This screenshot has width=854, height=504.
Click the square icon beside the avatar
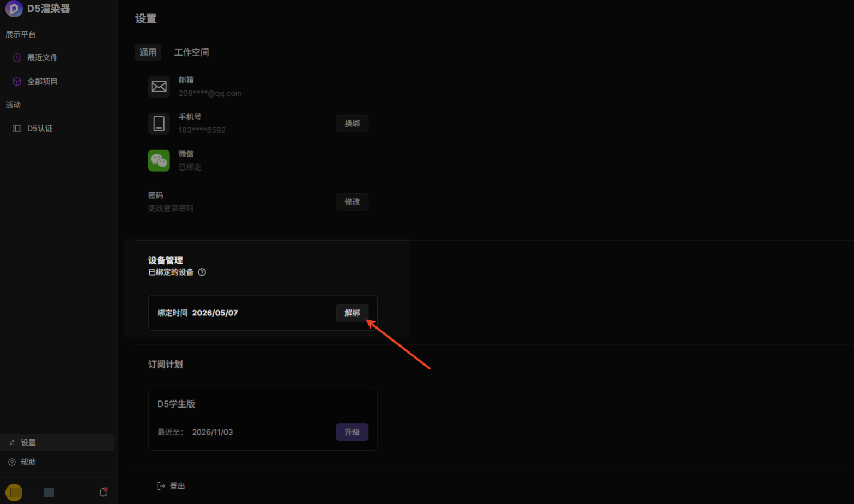click(49, 493)
